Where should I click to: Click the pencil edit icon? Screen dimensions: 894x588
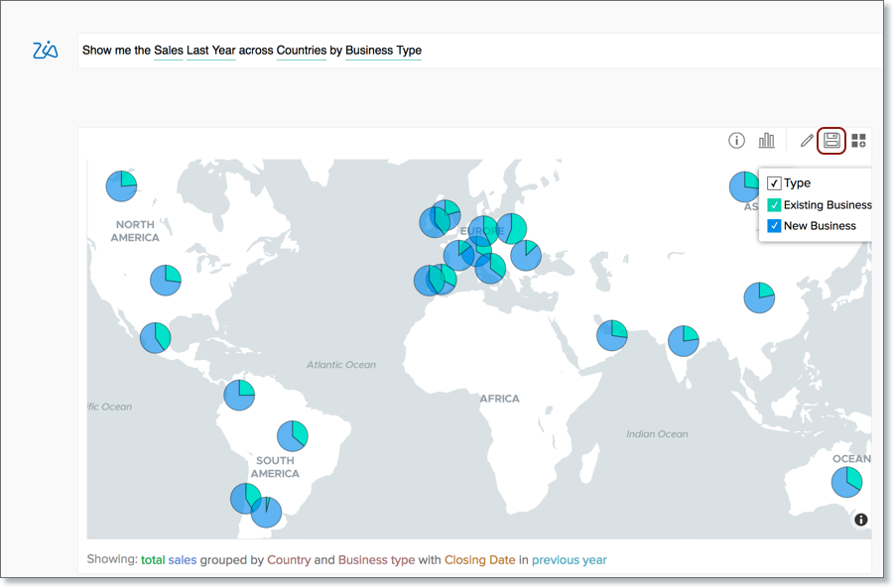[x=807, y=141]
